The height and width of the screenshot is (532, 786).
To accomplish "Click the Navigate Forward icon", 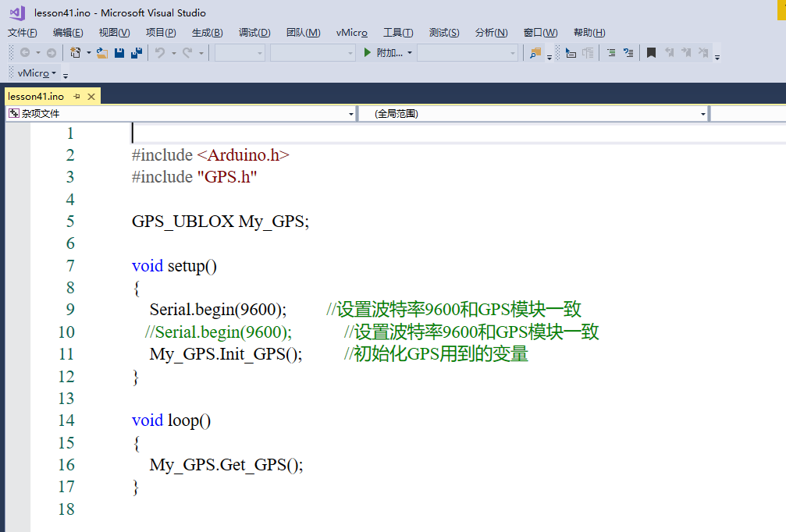I will 50,54.
